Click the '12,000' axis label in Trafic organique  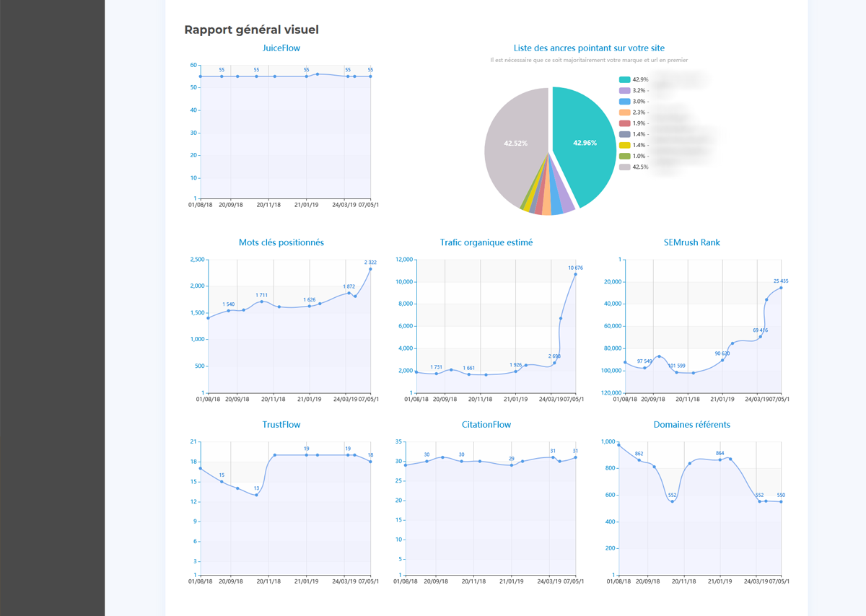pyautogui.click(x=405, y=260)
